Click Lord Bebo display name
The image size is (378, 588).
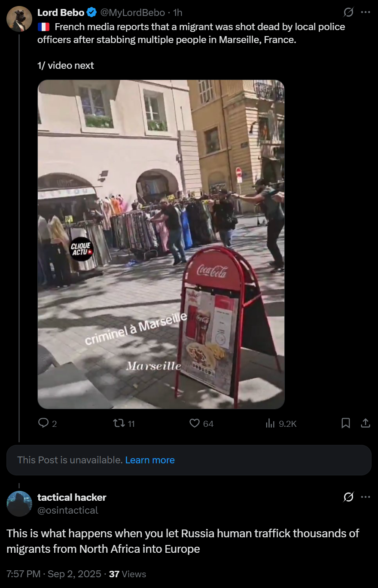coord(61,13)
